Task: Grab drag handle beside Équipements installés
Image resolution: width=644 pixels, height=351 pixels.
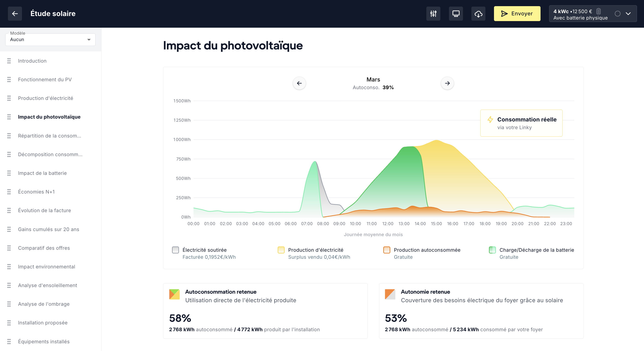Action: pyautogui.click(x=9, y=342)
